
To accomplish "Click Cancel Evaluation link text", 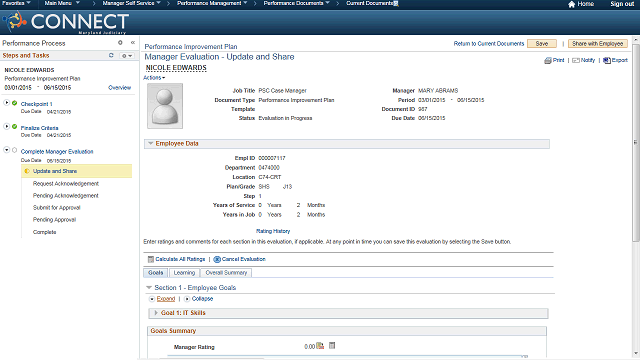I will [x=244, y=259].
